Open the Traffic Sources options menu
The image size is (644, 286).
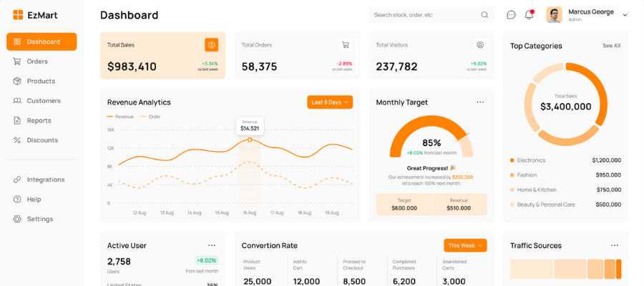coord(615,245)
